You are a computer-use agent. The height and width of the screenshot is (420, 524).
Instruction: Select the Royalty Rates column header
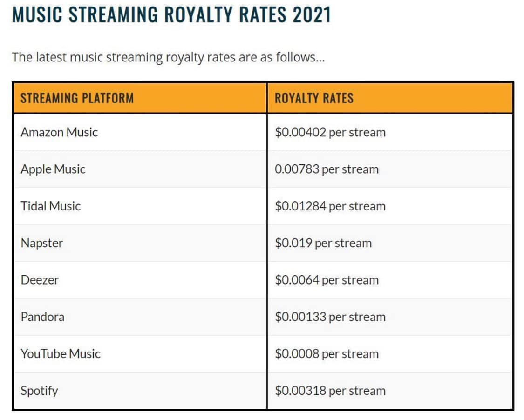314,98
